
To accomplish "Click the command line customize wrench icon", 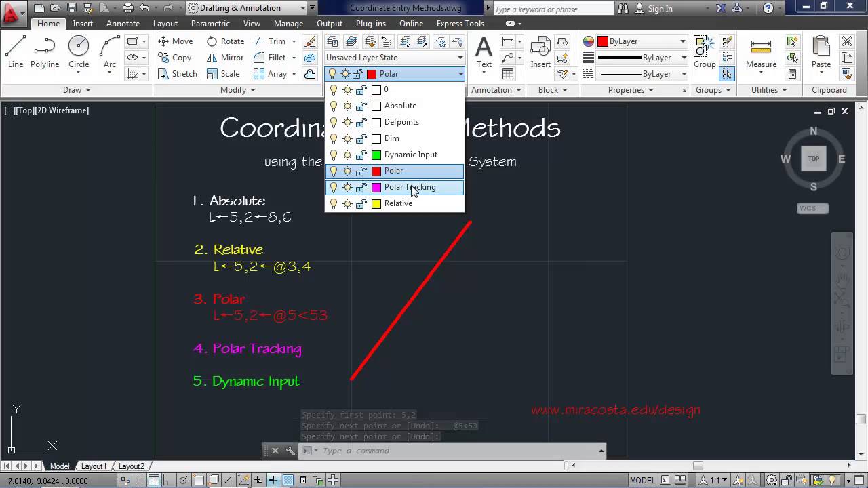I will click(290, 451).
